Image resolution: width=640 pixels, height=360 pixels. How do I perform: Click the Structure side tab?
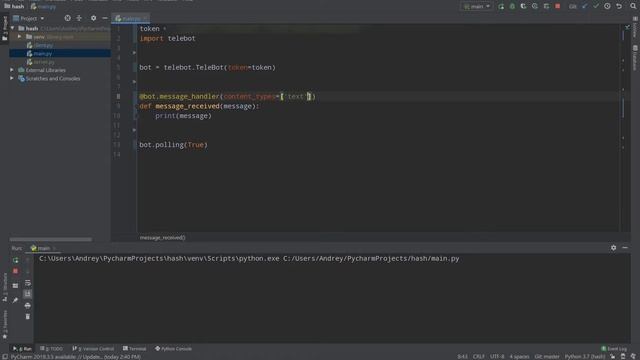(x=5, y=288)
